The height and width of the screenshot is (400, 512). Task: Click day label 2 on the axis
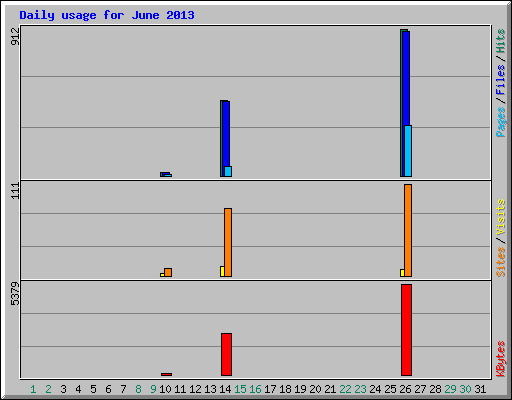coord(48,389)
